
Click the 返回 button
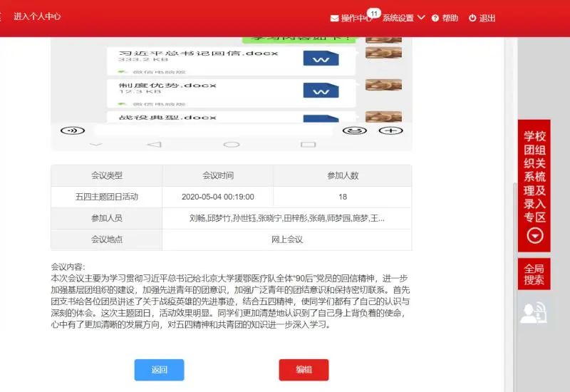(159, 369)
